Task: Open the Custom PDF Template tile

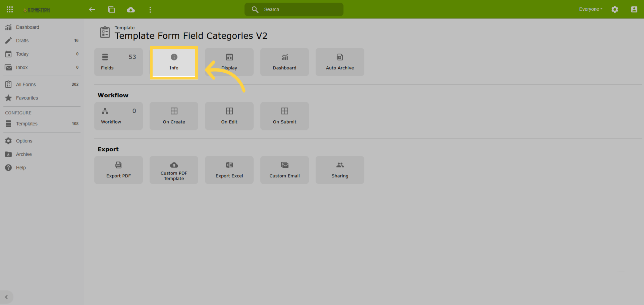Action: pyautogui.click(x=174, y=170)
